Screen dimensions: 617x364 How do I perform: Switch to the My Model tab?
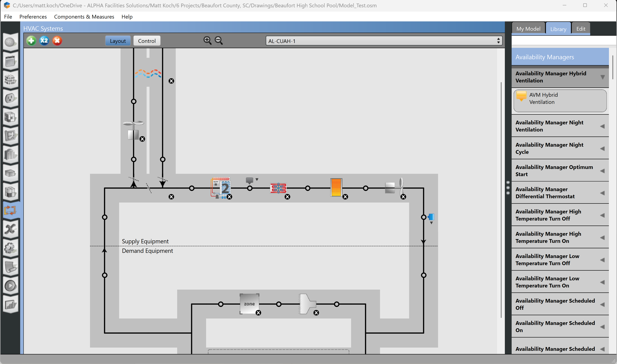(x=528, y=29)
